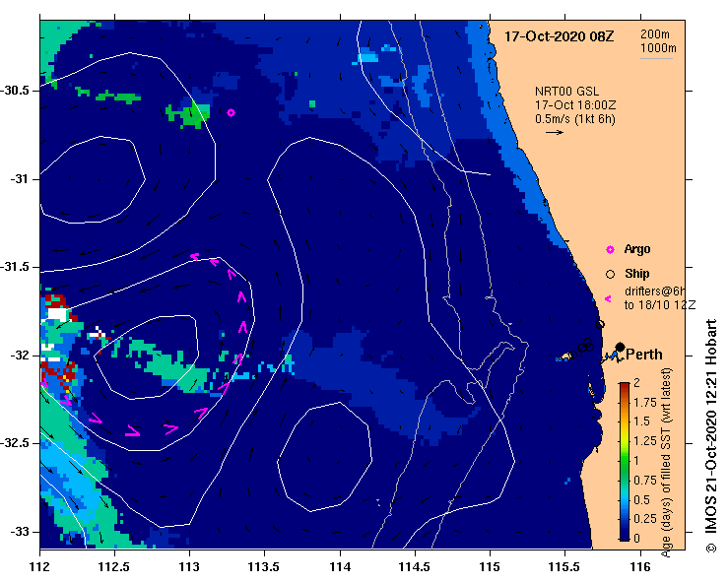Click the longitude axis label 113.5
This screenshot has width=728, height=583.
pyautogui.click(x=264, y=567)
